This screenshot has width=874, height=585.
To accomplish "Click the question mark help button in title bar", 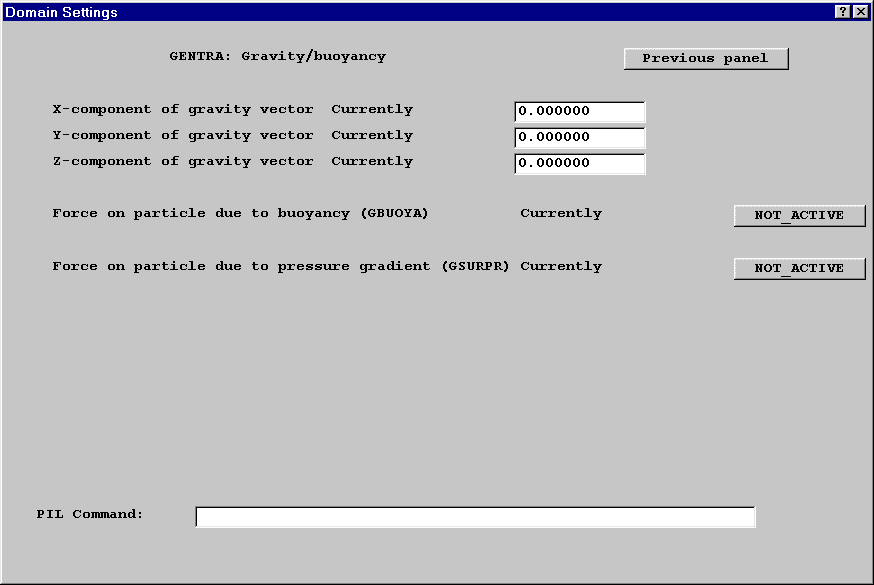I will coord(843,12).
